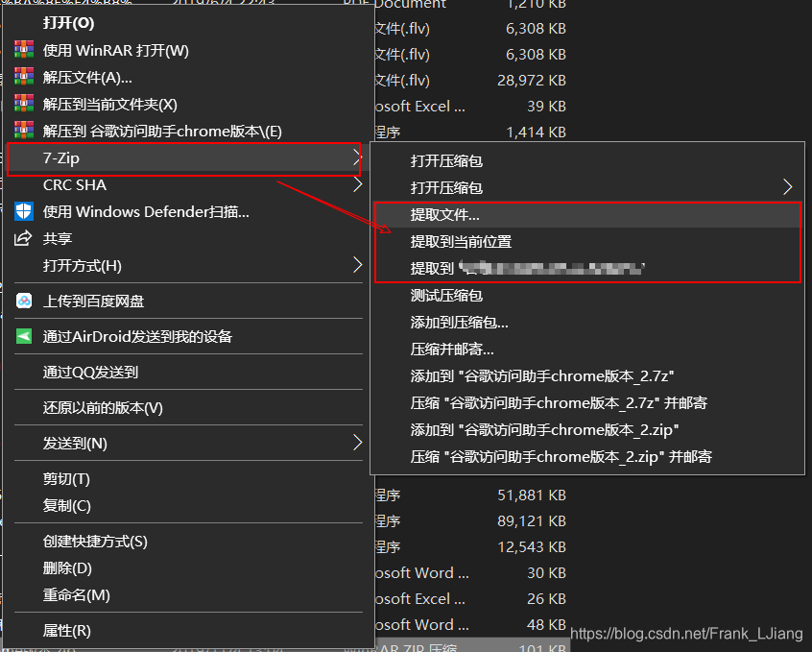Select 复制(C) in the context menu
This screenshot has width=812, height=652.
click(x=188, y=506)
